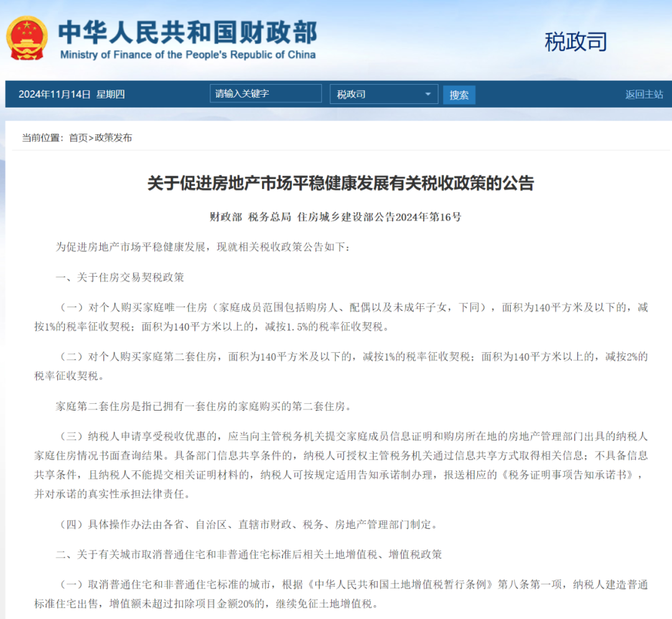This screenshot has height=619, width=672.
Task: Click the date text 2024年11月14日 星期四
Action: click(x=72, y=94)
